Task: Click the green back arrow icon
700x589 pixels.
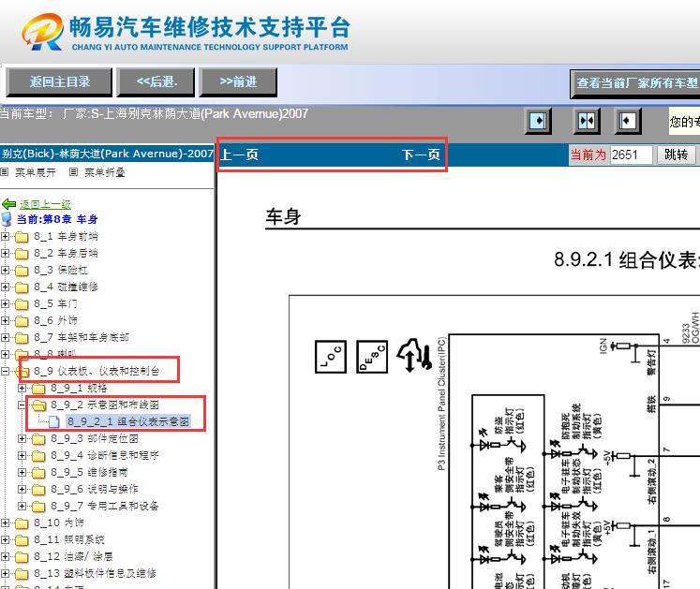Action: 9,204
